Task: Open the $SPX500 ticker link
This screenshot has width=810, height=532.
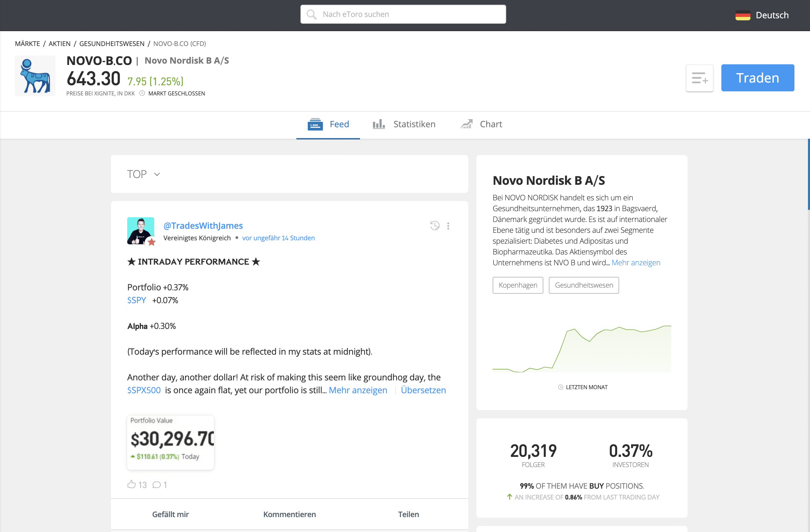Action: coord(144,390)
